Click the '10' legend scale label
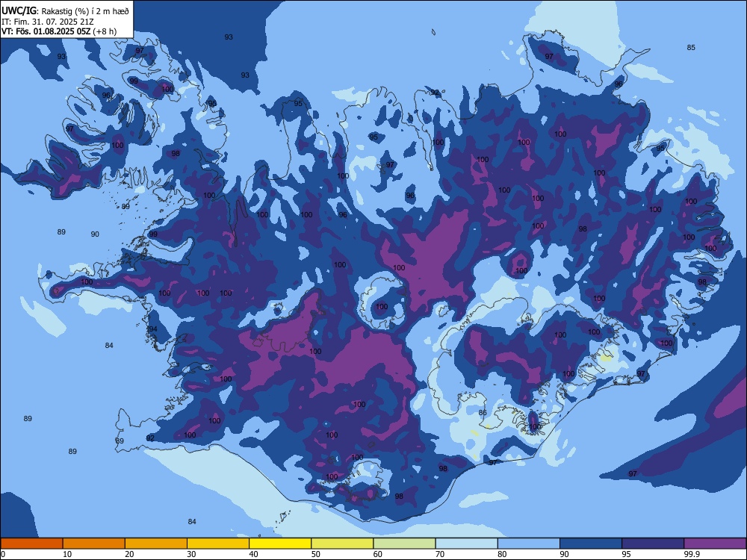Image resolution: width=747 pixels, height=560 pixels. click(68, 554)
